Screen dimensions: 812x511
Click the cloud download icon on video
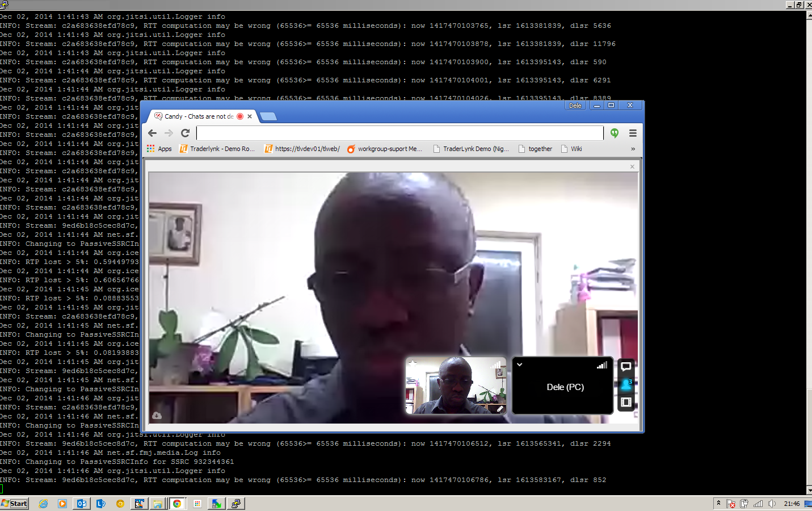(x=157, y=416)
